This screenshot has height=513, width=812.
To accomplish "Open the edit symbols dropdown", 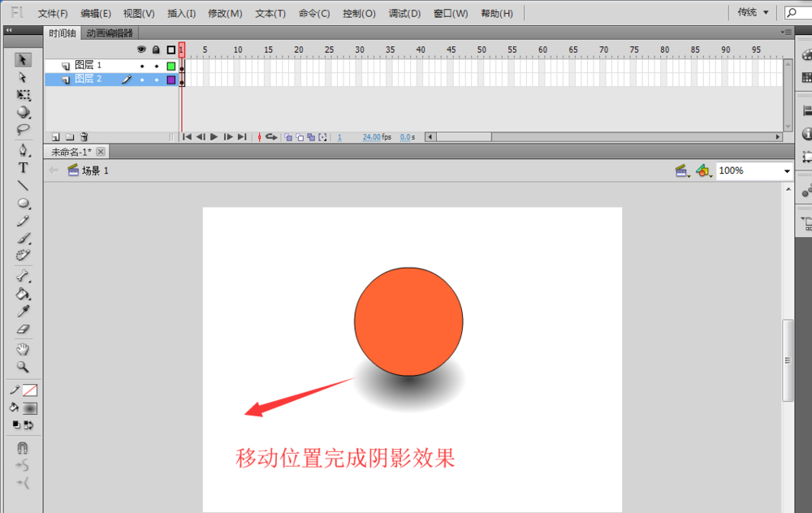I will (x=704, y=170).
